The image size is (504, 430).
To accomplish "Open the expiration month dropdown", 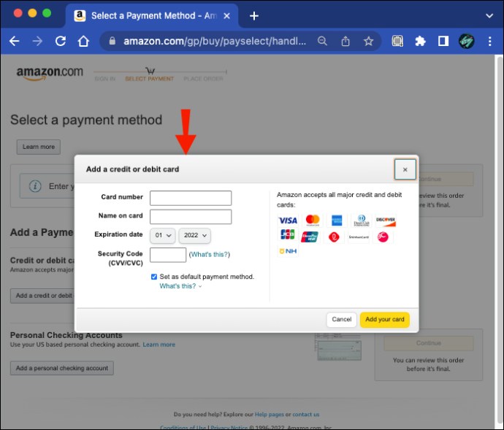I will pyautogui.click(x=163, y=236).
